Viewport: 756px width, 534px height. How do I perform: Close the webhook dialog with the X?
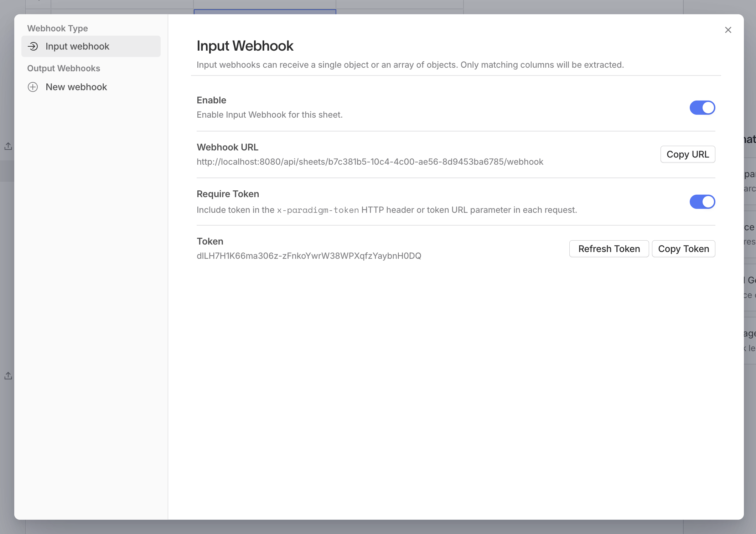pyautogui.click(x=728, y=30)
